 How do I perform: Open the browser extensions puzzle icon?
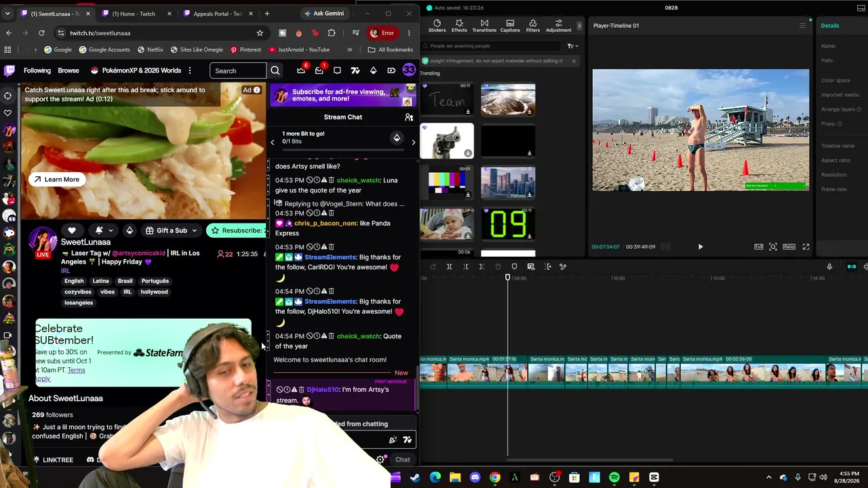point(332,33)
